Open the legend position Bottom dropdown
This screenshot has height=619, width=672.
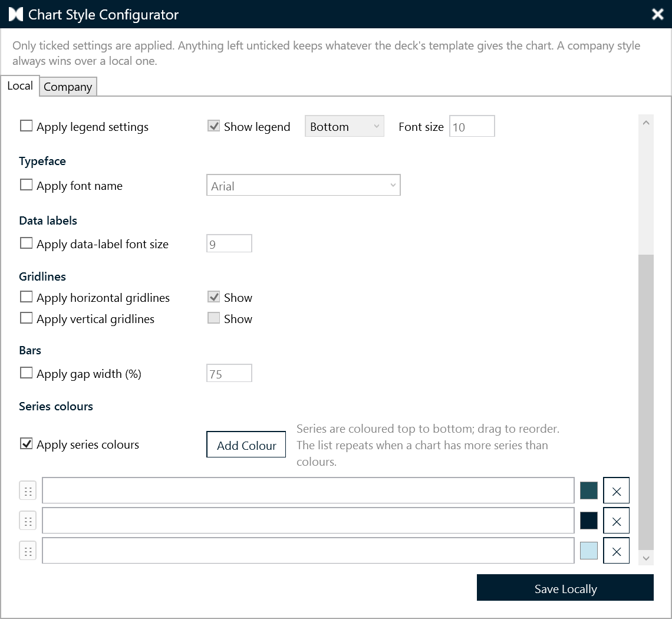pos(345,126)
